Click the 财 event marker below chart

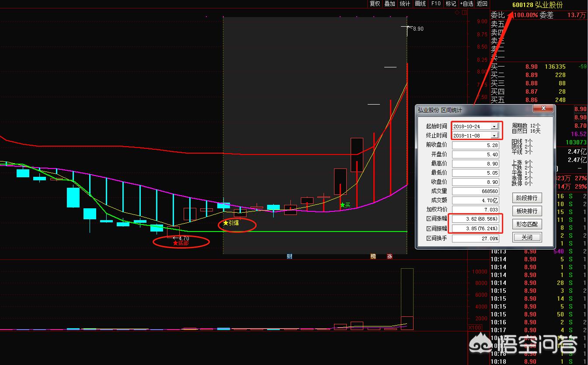[289, 256]
